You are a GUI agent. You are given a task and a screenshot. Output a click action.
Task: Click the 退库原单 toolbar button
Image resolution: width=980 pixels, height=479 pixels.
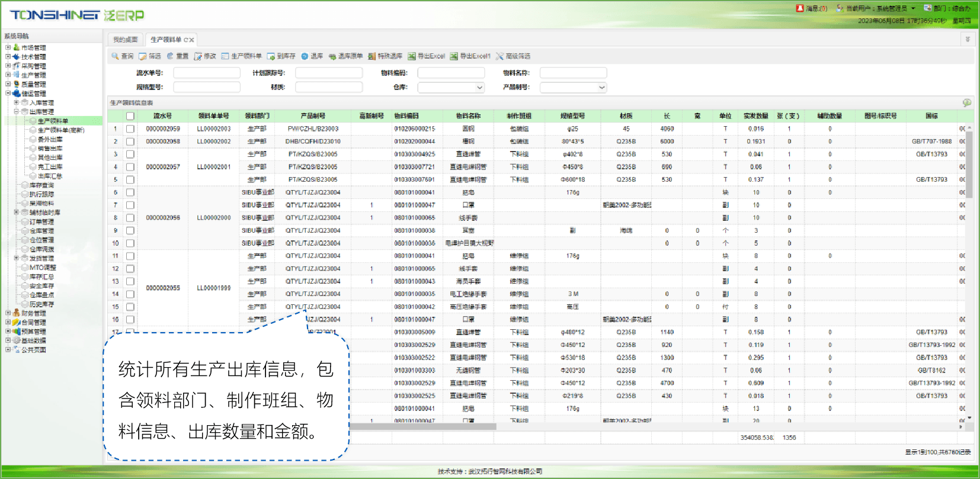(x=345, y=56)
